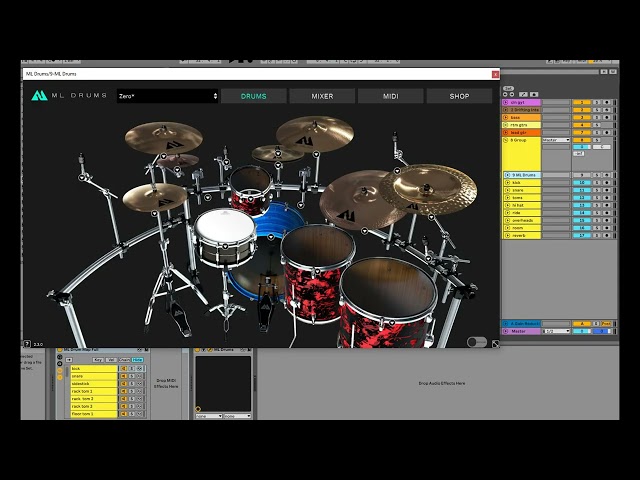
Task: Click the Key button in drum rack
Action: (x=98, y=360)
